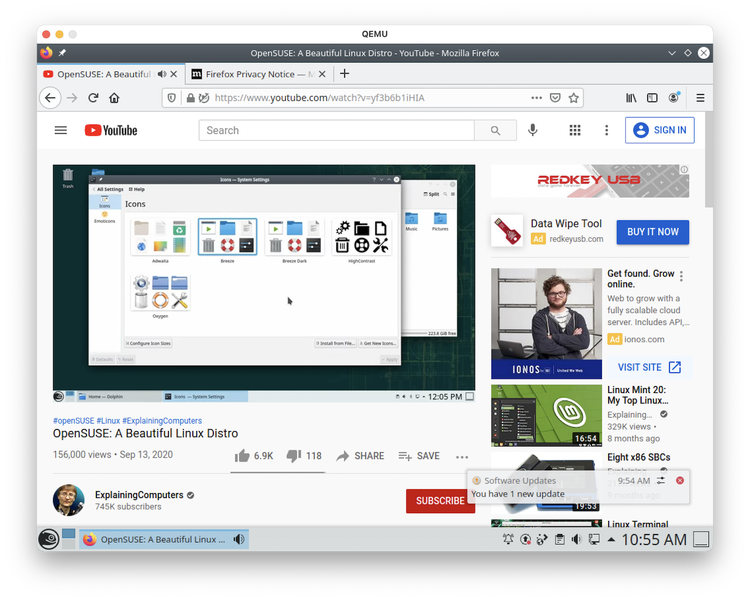Viewport: 750px width, 600px height.
Task: Close the OpenSUSE YouTube tab
Action: 174,74
